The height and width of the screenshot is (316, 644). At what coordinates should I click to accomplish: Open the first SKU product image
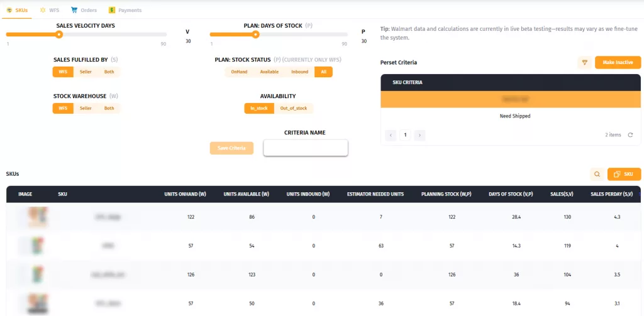33,217
